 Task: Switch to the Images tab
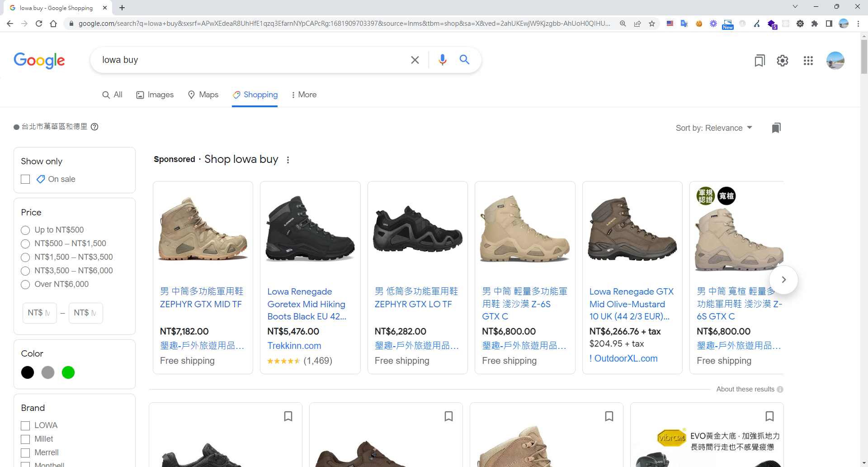(155, 95)
